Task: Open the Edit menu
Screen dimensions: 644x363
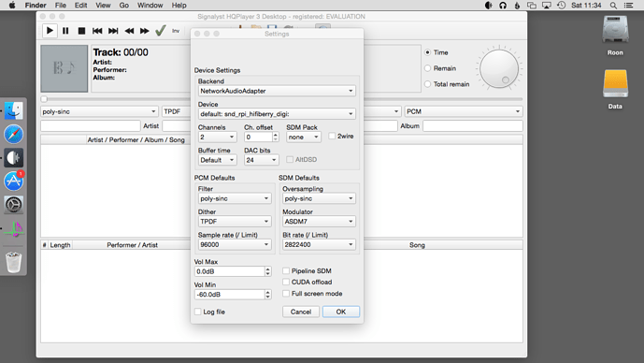Action: [x=80, y=6]
